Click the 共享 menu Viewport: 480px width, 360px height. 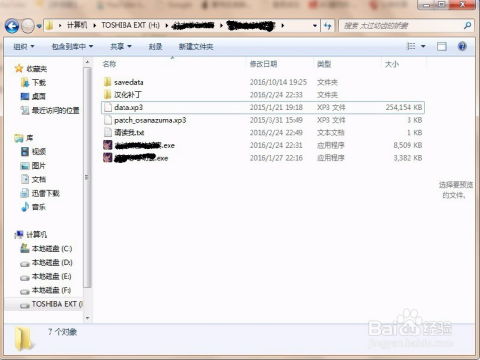tap(120, 47)
